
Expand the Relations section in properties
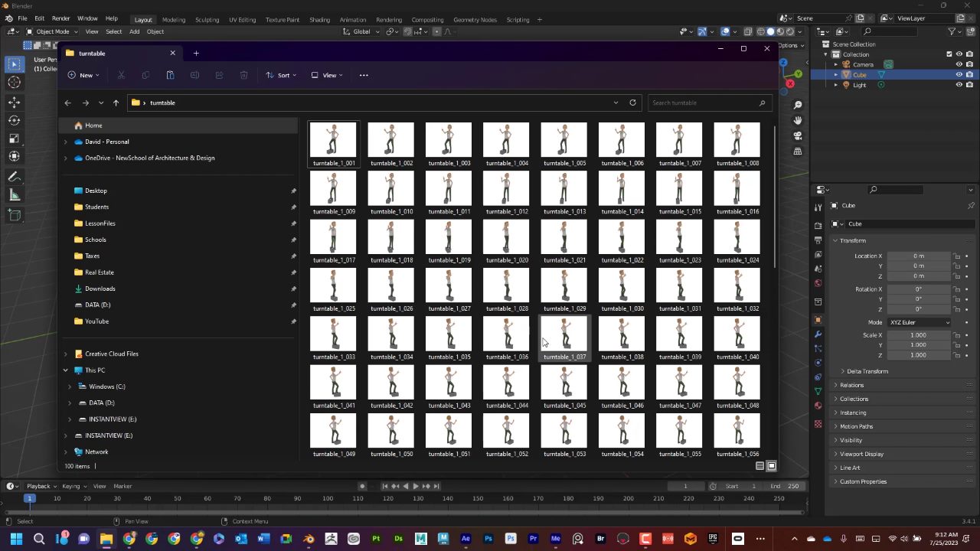(851, 385)
